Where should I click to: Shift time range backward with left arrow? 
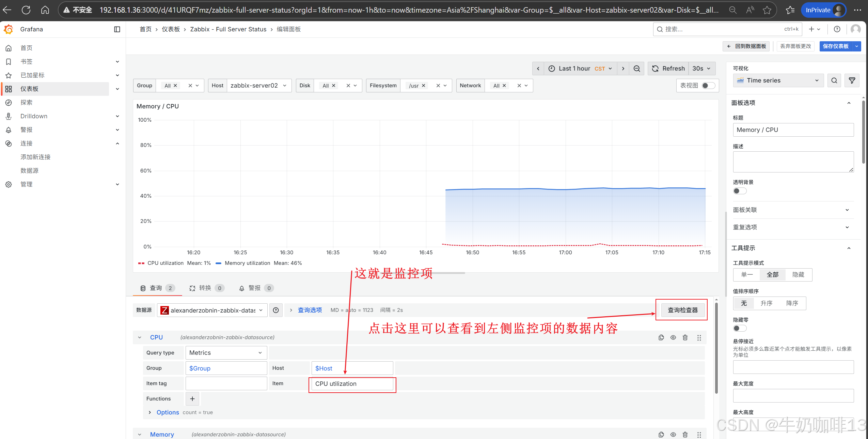[538, 69]
